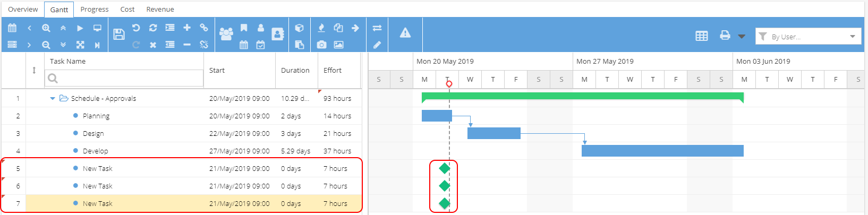Switch to the Progress tab
Viewport: 868px width, 215px height.
(x=95, y=9)
